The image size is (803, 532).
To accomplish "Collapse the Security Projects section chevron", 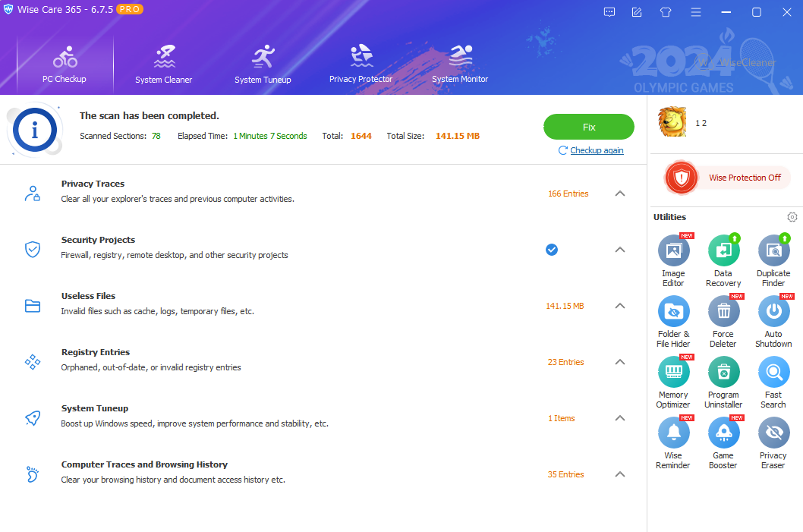I will coord(619,250).
